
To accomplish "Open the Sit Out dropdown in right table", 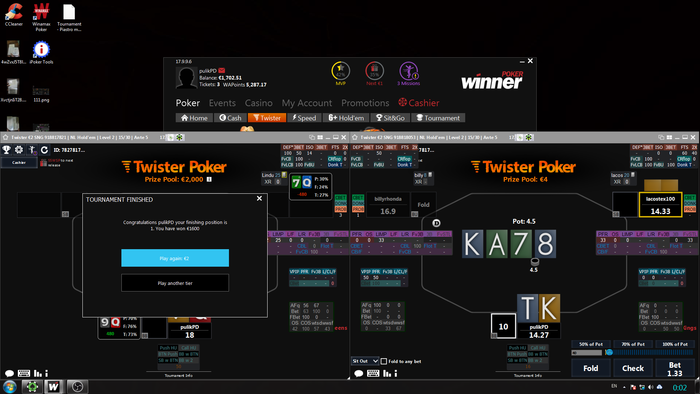I will pos(365,361).
